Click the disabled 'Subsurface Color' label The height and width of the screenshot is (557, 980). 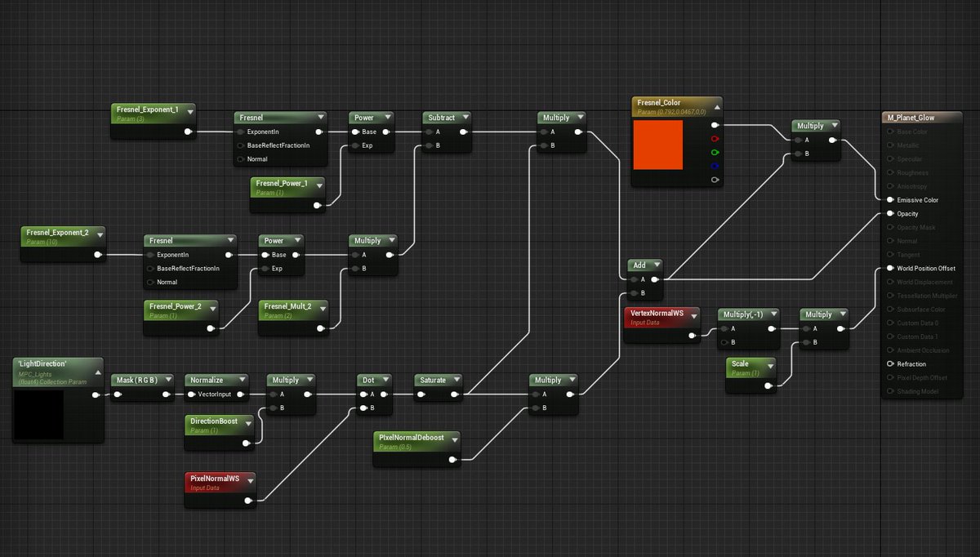point(921,310)
